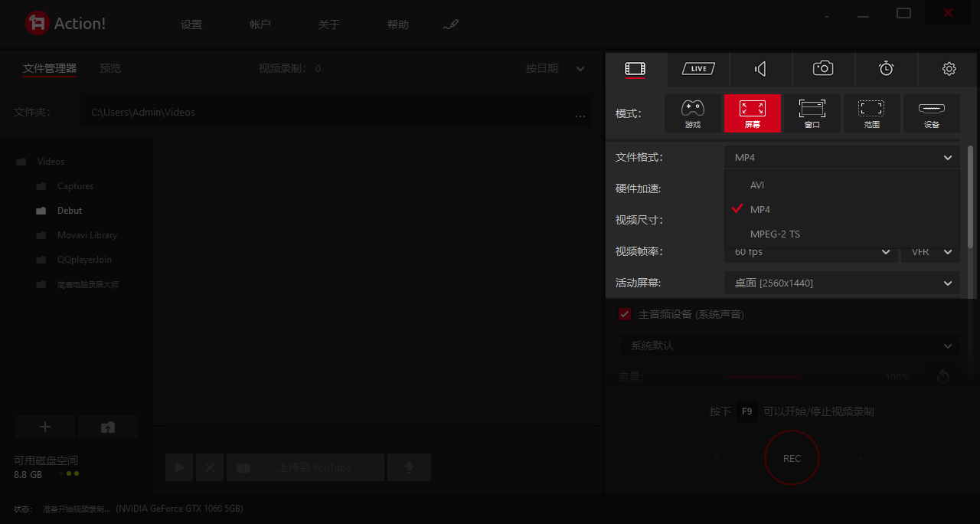Open the 帮助 menu
Viewport: 980px width, 524px height.
pos(398,24)
